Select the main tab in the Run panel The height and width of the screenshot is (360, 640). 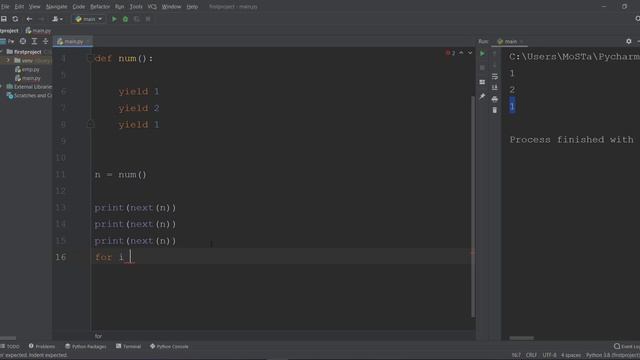click(x=510, y=41)
